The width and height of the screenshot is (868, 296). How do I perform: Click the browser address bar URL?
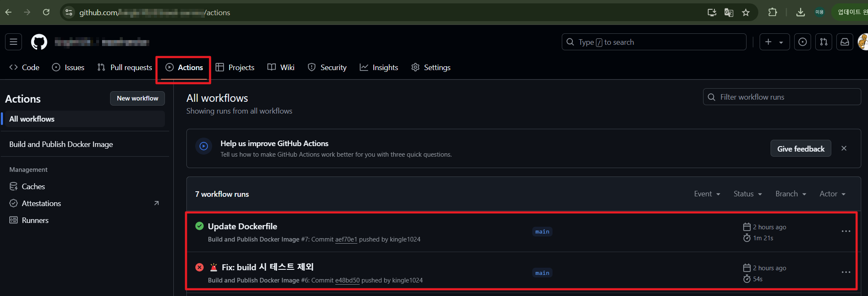155,12
